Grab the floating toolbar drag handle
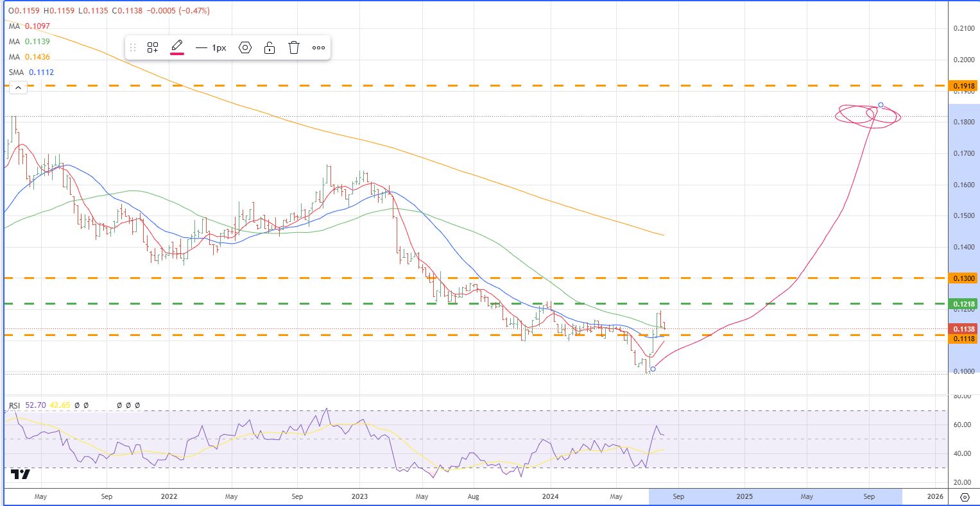The image size is (980, 506). coord(133,47)
